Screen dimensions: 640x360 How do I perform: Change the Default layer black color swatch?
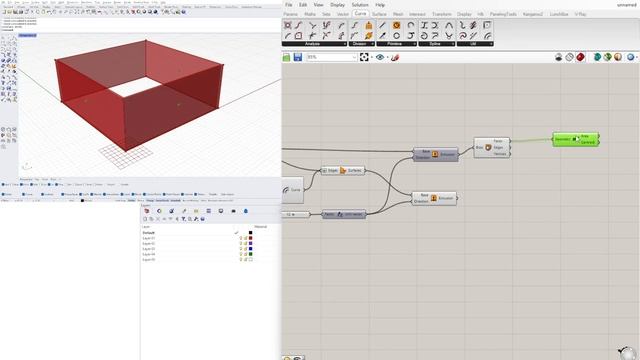pos(251,233)
